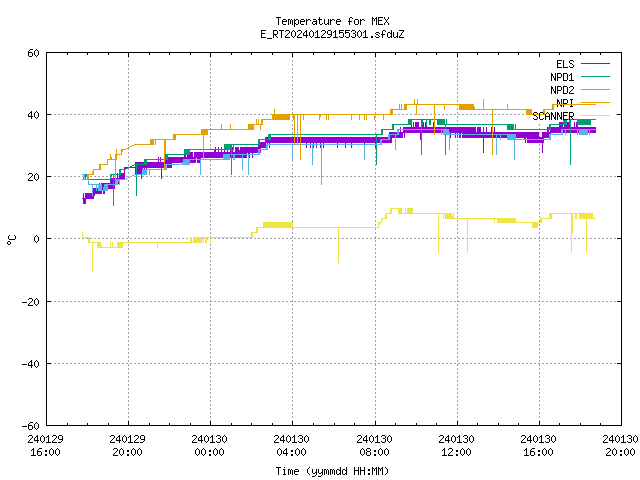This screenshot has width=640, height=480.
Task: Click the x-axis label '240129 16:00'
Action: coord(45,446)
